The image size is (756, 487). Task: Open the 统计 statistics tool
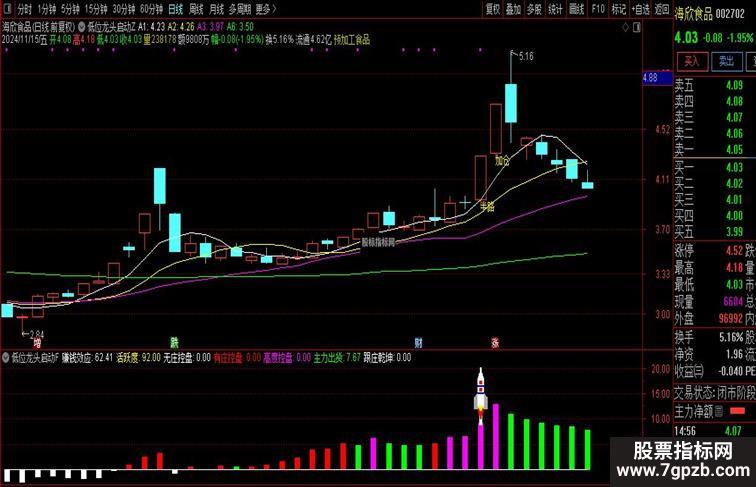tap(555, 9)
